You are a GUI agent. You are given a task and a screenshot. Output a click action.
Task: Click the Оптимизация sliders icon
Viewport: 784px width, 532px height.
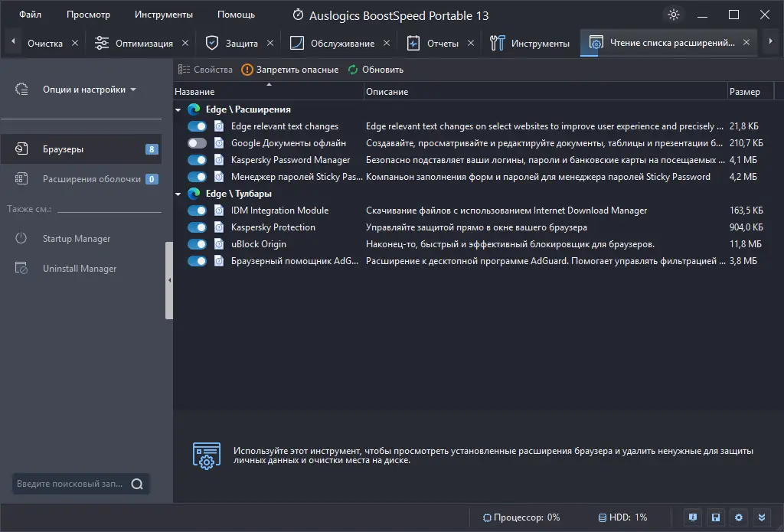tap(102, 43)
